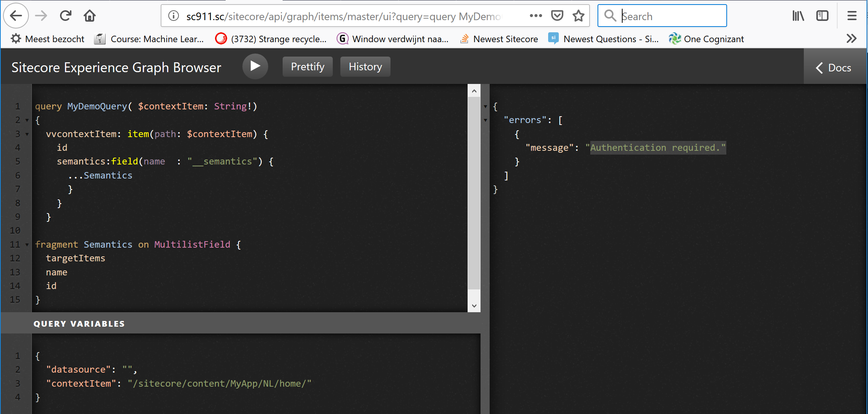The height and width of the screenshot is (414, 868).
Task: Click the "__semantics" string on line 5
Action: (x=222, y=161)
